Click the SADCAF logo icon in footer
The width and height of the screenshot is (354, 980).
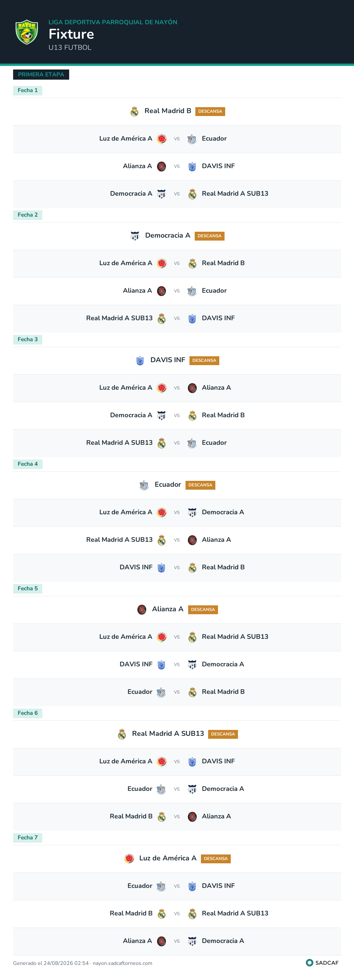click(x=309, y=963)
